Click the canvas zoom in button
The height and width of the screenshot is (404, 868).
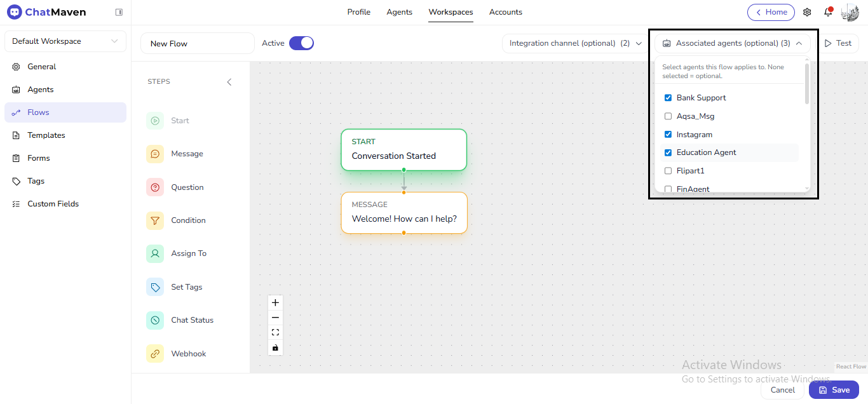[275, 303]
